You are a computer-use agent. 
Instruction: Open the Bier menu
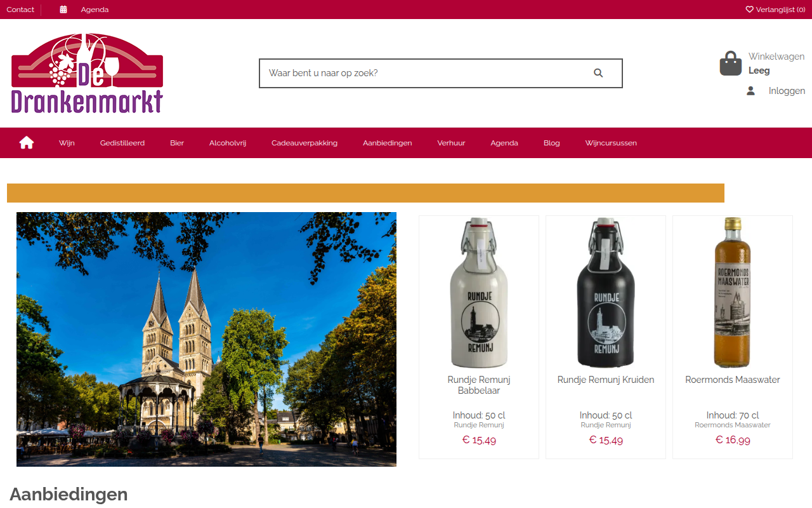[177, 143]
